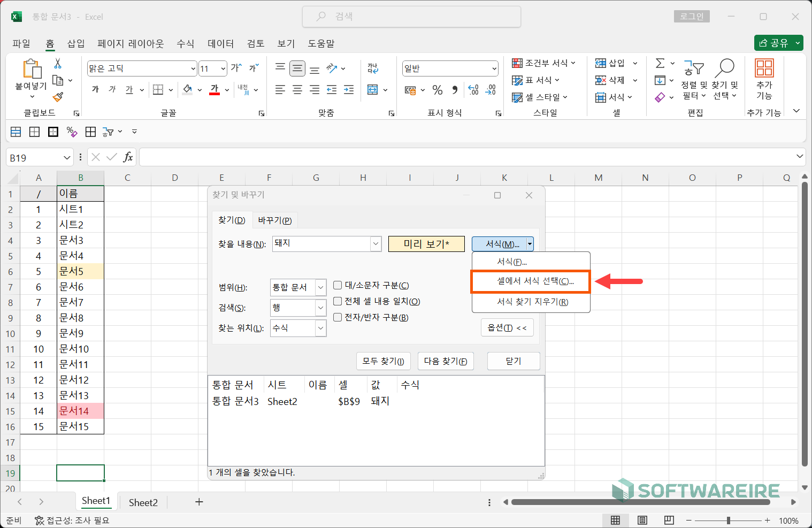
Task: Open the 수식 ribbon tab
Action: (186, 43)
